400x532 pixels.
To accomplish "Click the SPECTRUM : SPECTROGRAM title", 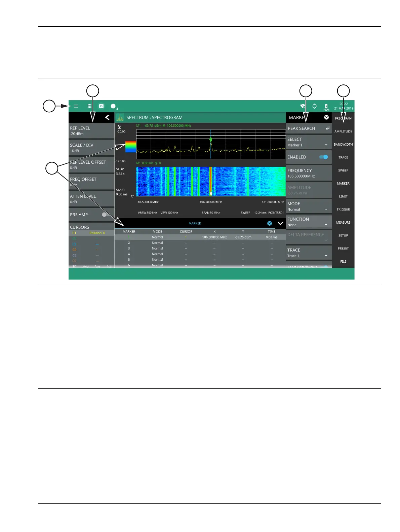I will tap(155, 118).
